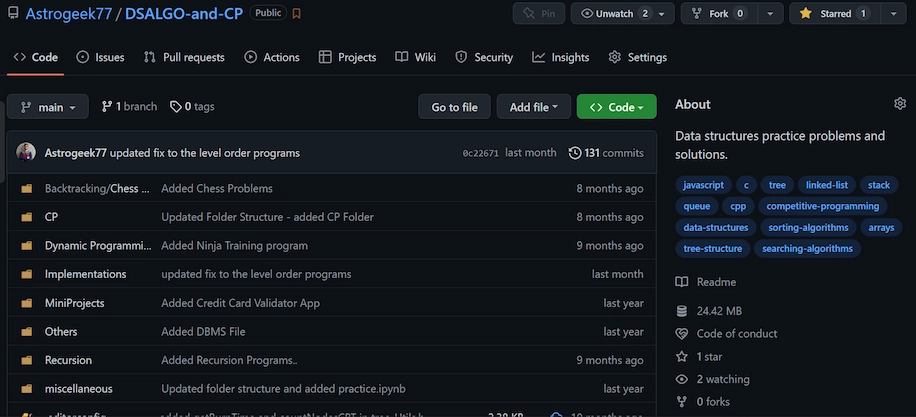Click the repository icon beside Astrogeek77
Screen dimensions: 916x417
point(13,13)
